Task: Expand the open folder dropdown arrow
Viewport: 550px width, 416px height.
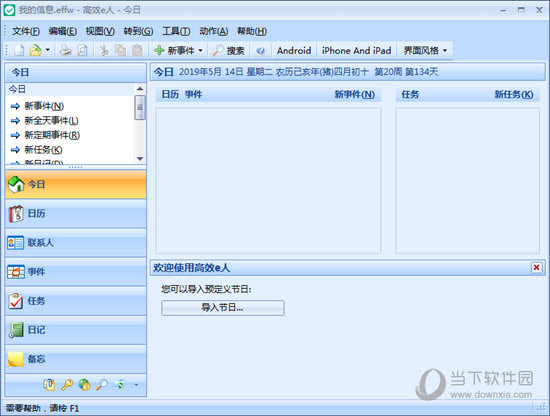Action: pyautogui.click(x=48, y=51)
